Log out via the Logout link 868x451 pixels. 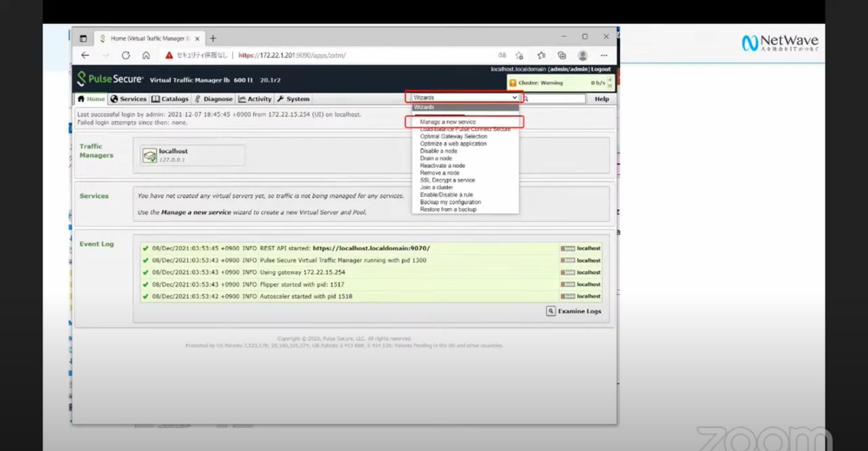(600, 69)
